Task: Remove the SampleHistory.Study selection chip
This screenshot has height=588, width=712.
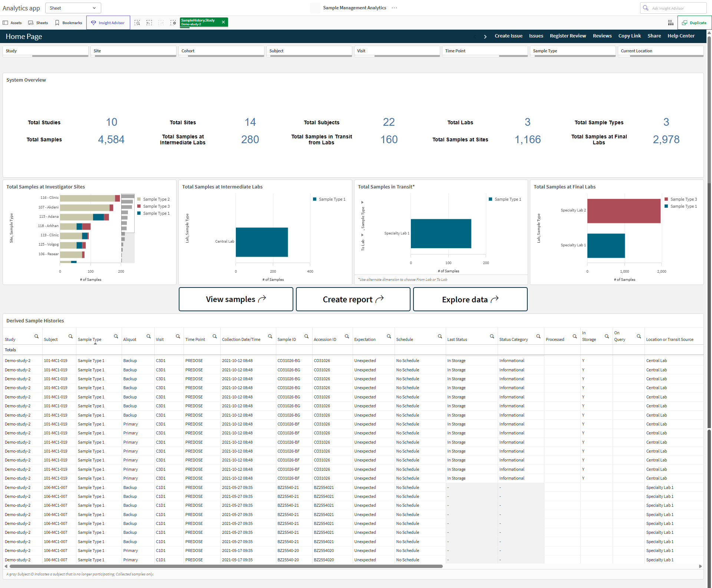Action: click(223, 22)
